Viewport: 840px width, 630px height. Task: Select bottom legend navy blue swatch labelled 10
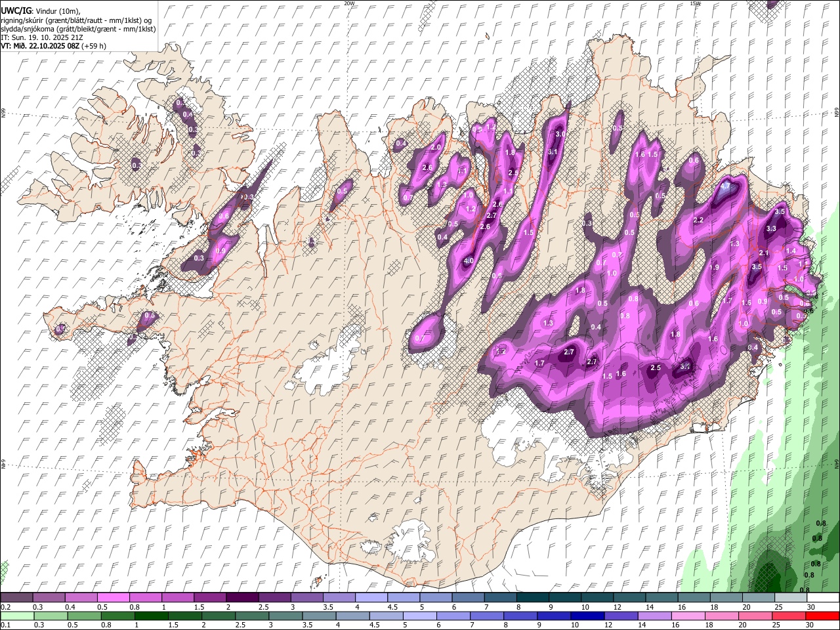[x=587, y=616]
